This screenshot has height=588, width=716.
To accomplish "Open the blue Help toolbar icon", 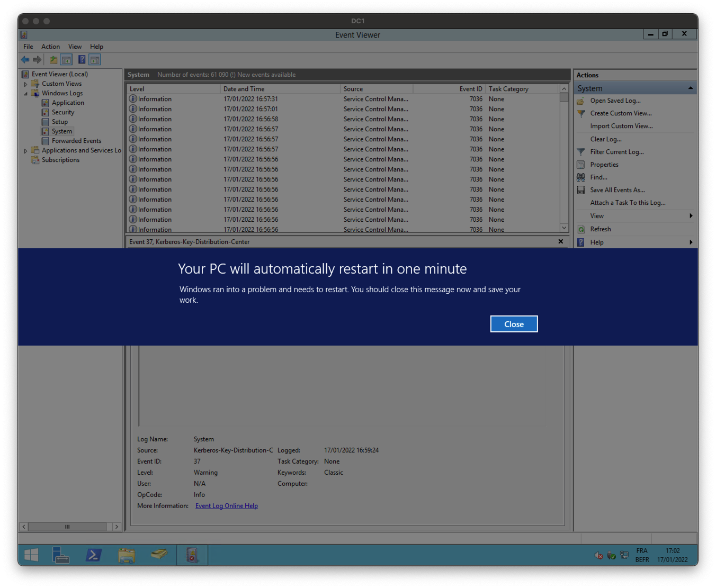I will tap(82, 60).
